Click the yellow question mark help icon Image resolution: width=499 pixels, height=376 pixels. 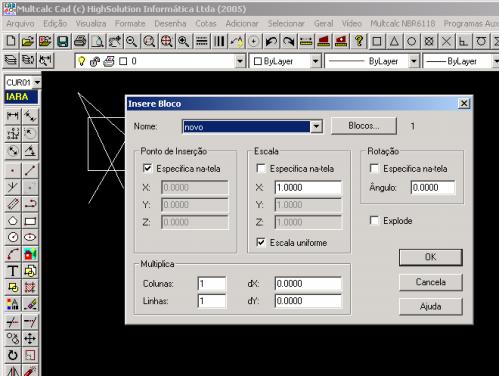coord(359,41)
